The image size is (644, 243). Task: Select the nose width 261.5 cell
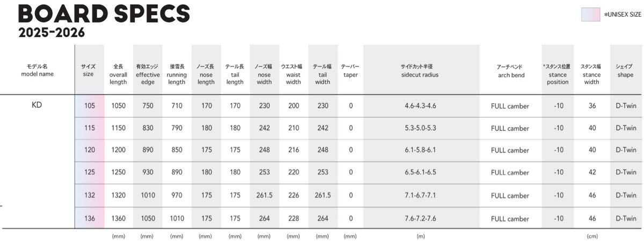tap(264, 196)
